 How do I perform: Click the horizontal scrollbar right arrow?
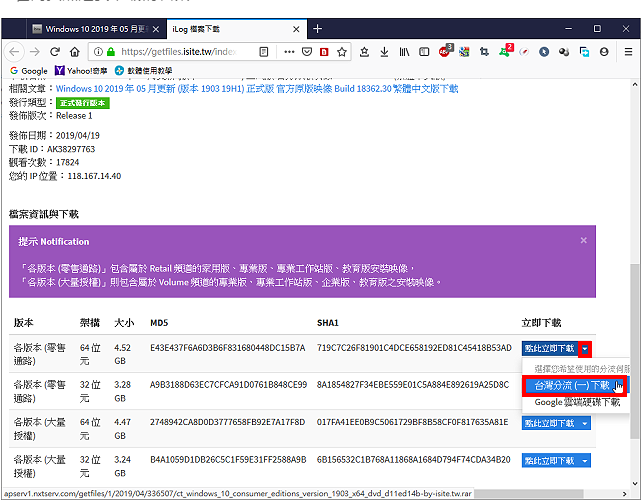[x=625, y=494]
